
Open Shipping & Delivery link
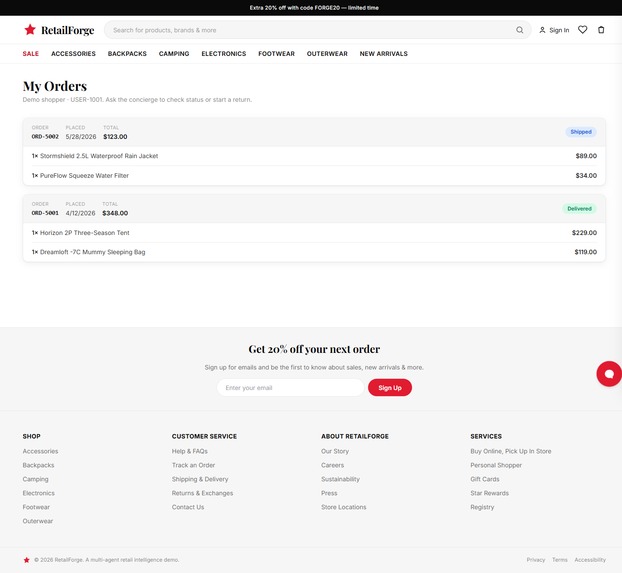(200, 479)
